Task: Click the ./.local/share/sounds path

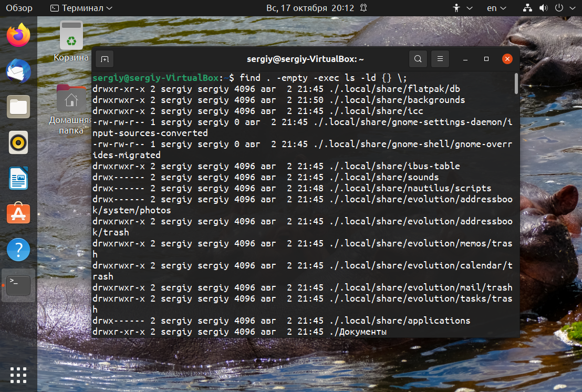Action: click(384, 177)
